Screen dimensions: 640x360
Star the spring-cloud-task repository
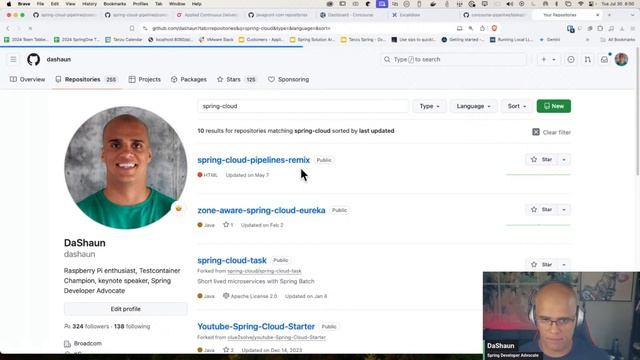coord(542,264)
